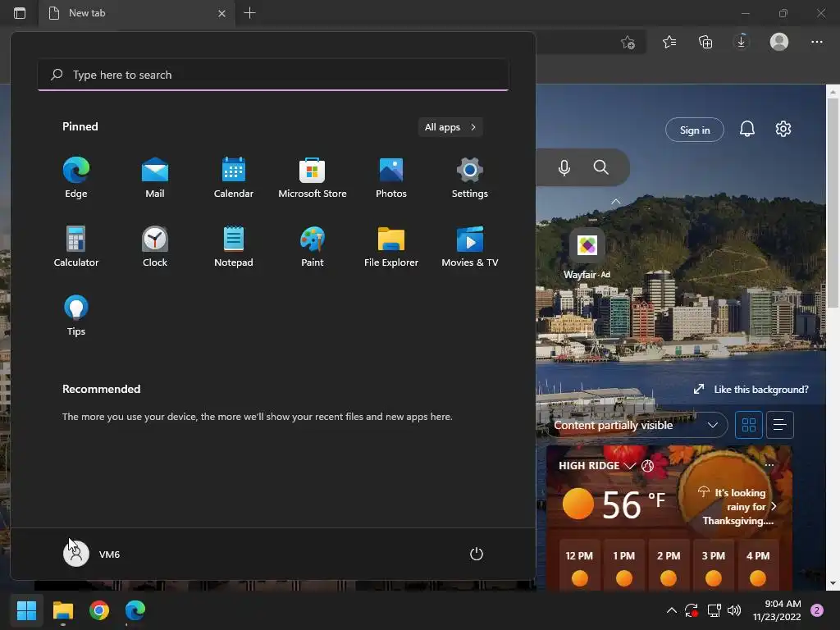
Task: Open the Wayfair ad quick link
Action: (x=587, y=253)
